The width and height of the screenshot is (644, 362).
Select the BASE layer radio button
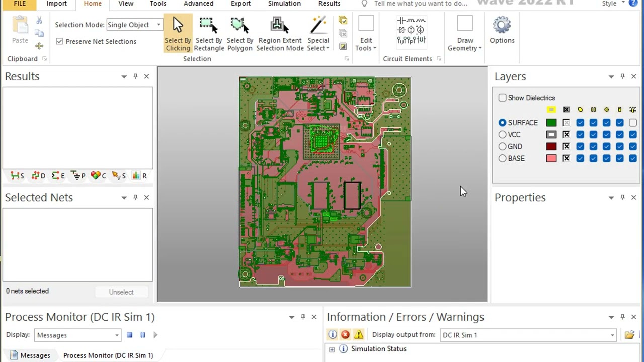(502, 159)
